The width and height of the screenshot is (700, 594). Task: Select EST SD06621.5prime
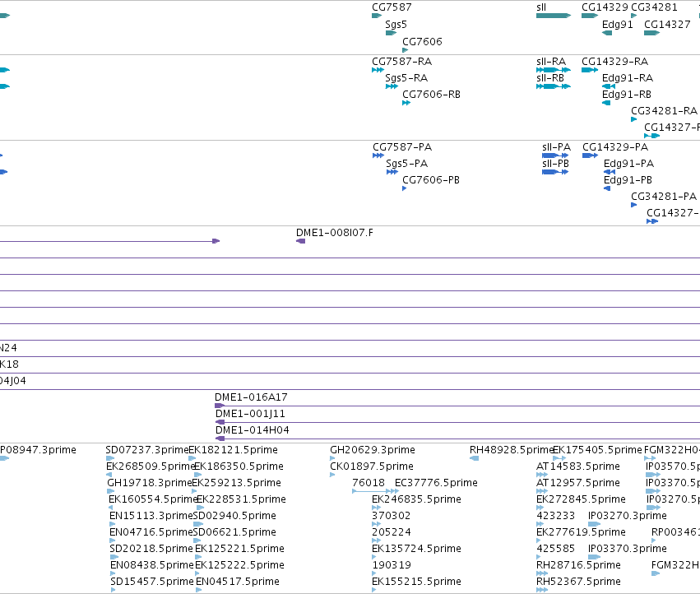234,532
